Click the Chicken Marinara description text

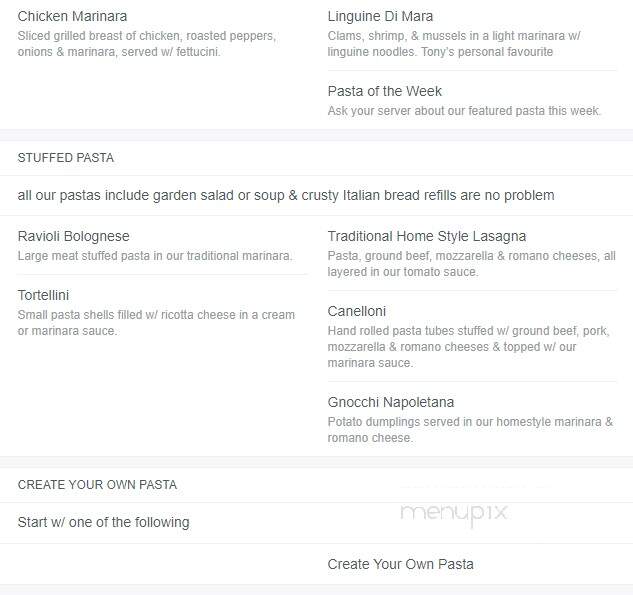coord(147,44)
